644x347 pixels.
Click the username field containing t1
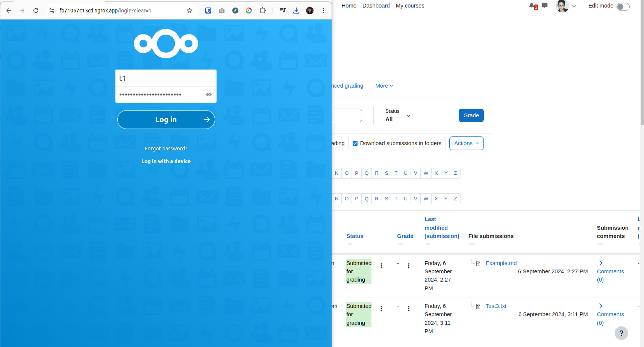(166, 78)
